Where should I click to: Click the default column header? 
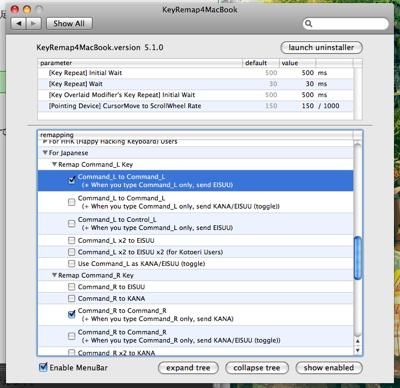click(x=261, y=63)
